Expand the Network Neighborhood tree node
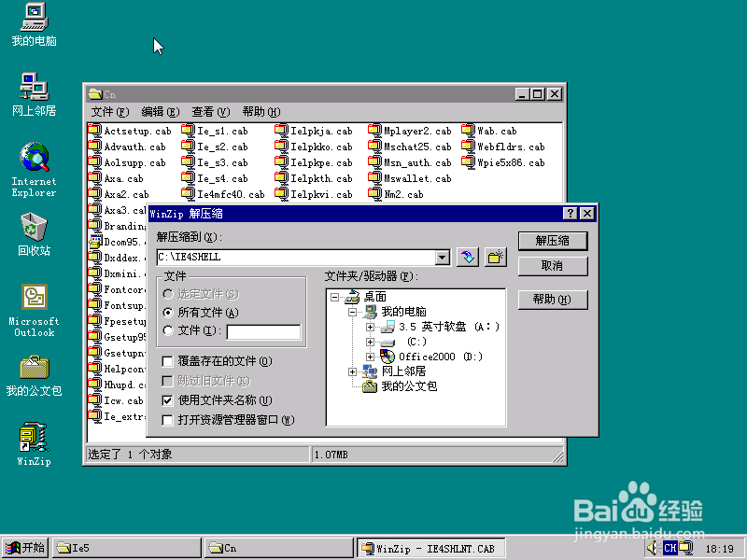747x560 pixels. click(353, 371)
